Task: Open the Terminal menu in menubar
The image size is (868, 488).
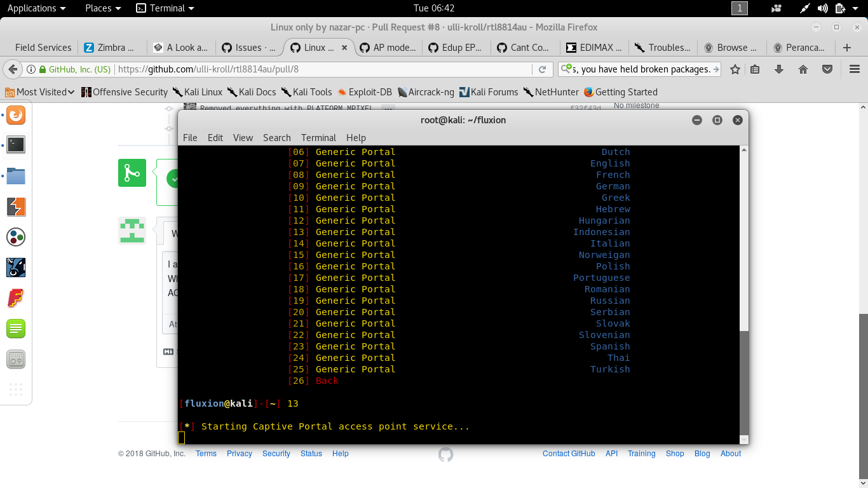Action: [x=318, y=138]
